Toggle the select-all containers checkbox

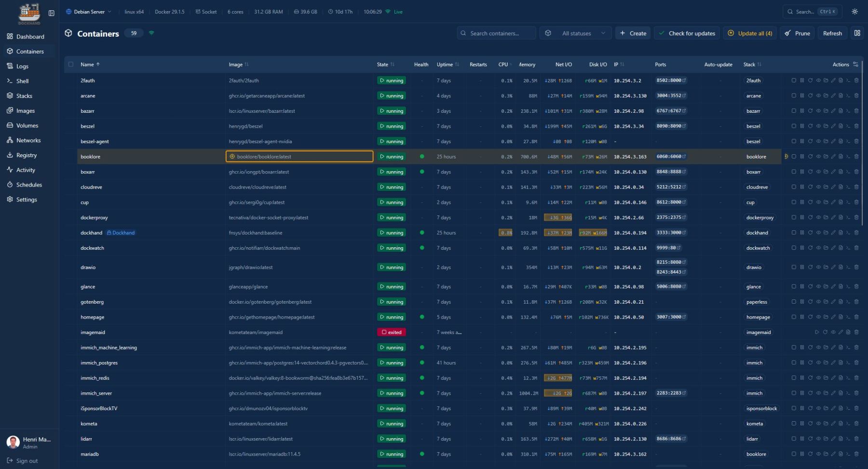[x=71, y=64]
